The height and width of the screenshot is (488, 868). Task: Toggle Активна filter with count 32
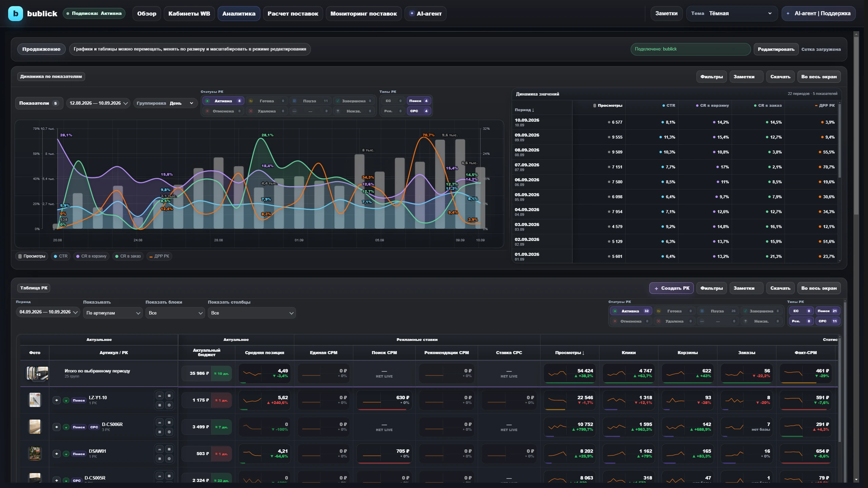click(x=631, y=311)
